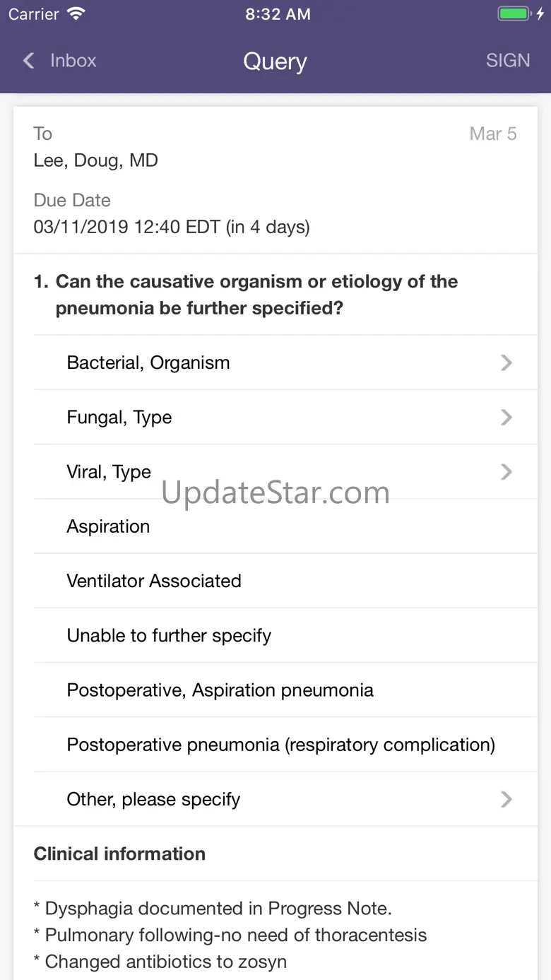Image resolution: width=551 pixels, height=980 pixels.
Task: Pick Postoperative, Aspiration pneumonia option
Action: (x=285, y=690)
